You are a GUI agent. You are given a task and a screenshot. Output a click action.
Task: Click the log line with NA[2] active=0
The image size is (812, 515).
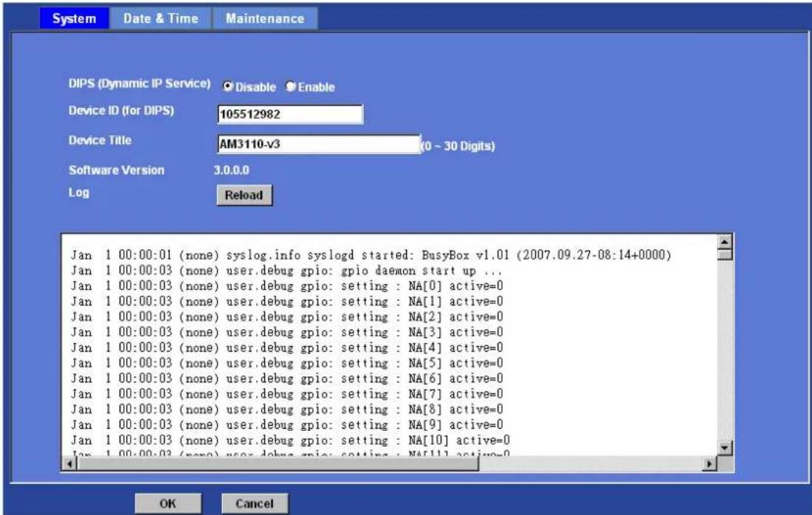[x=287, y=317]
